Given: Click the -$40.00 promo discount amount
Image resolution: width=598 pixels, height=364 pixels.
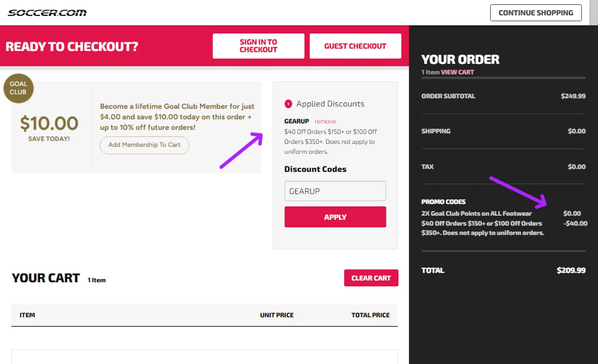Looking at the screenshot, I should [575, 223].
